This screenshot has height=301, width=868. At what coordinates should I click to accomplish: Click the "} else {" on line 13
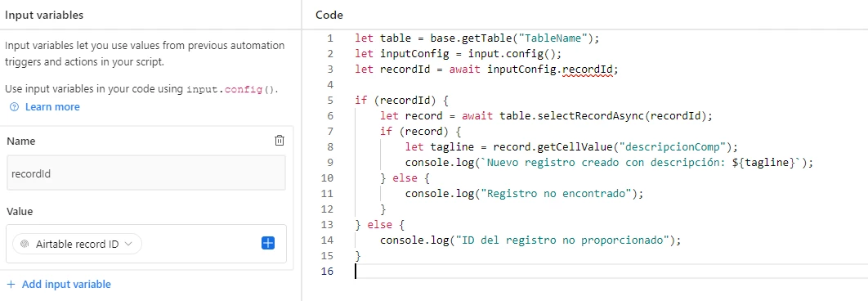click(380, 225)
